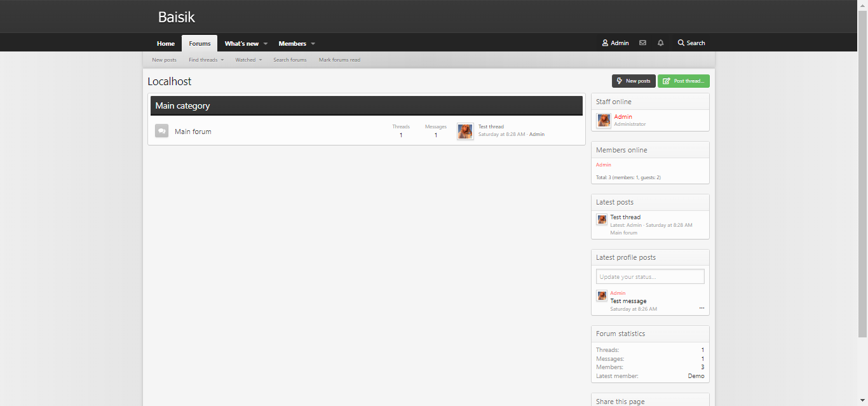
Task: Click Mark forums read link
Action: tap(339, 60)
